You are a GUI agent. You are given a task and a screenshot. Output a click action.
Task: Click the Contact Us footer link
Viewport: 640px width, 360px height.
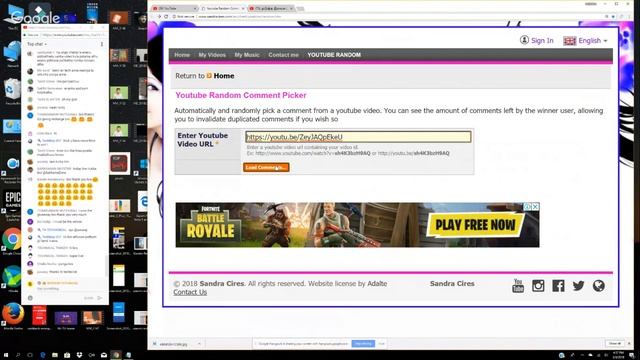[190, 292]
